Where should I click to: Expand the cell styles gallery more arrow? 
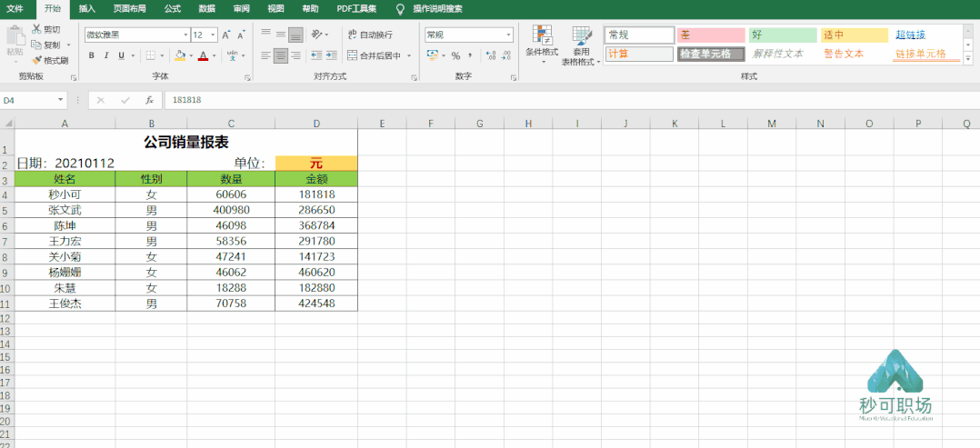click(x=968, y=59)
